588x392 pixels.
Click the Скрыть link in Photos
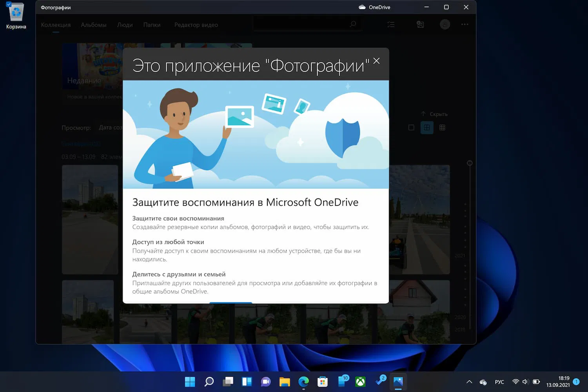(x=434, y=114)
